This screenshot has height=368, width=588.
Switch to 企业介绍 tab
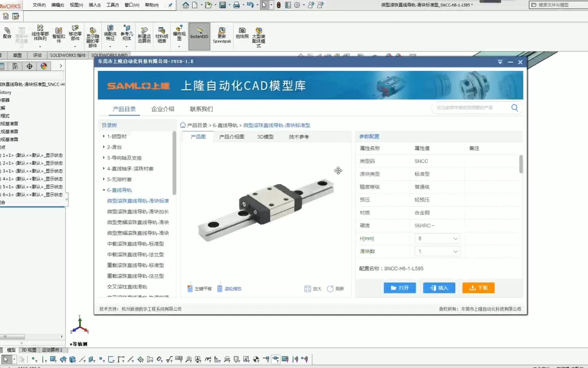163,109
